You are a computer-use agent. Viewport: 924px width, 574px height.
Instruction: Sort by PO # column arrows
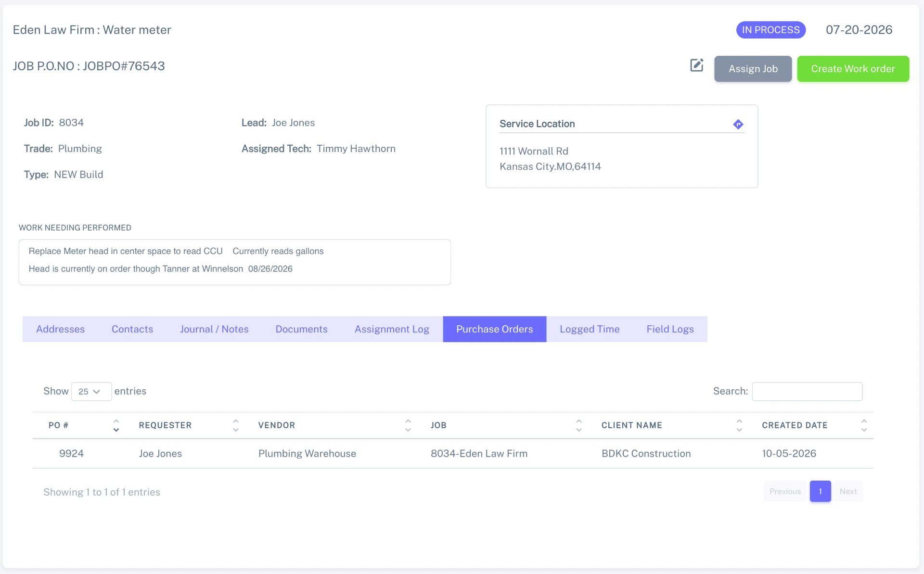[116, 425]
